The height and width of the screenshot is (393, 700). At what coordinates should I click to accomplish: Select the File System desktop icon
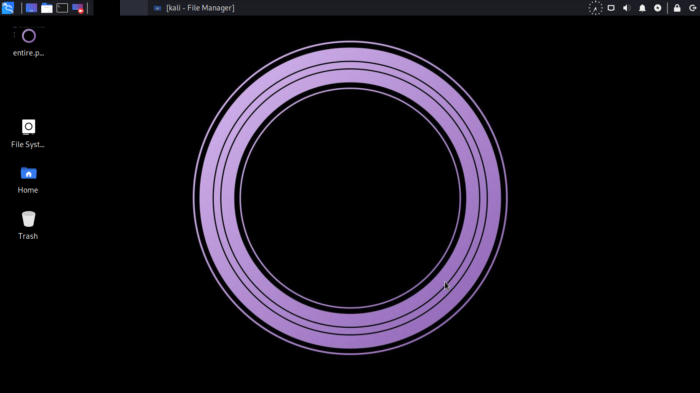point(28,134)
